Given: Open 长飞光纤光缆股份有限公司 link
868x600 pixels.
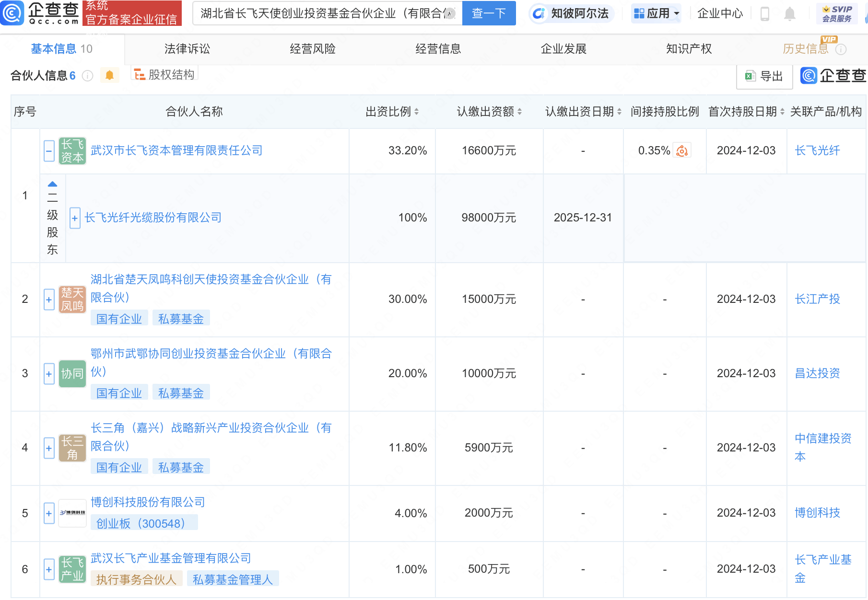Looking at the screenshot, I should [153, 218].
